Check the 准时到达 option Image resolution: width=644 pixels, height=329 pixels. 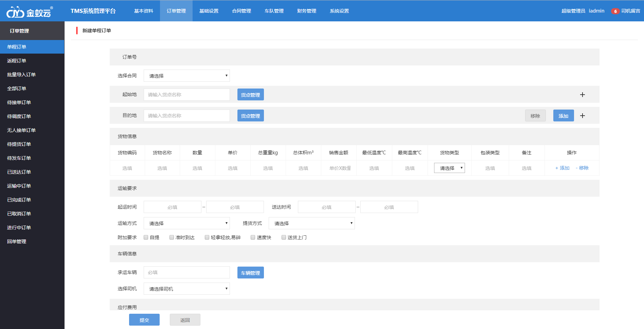tap(172, 237)
